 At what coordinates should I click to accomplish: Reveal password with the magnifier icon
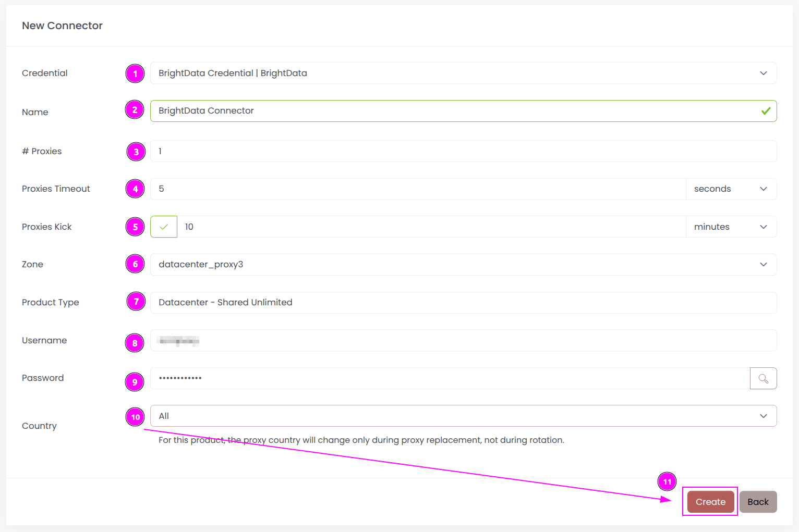764,378
